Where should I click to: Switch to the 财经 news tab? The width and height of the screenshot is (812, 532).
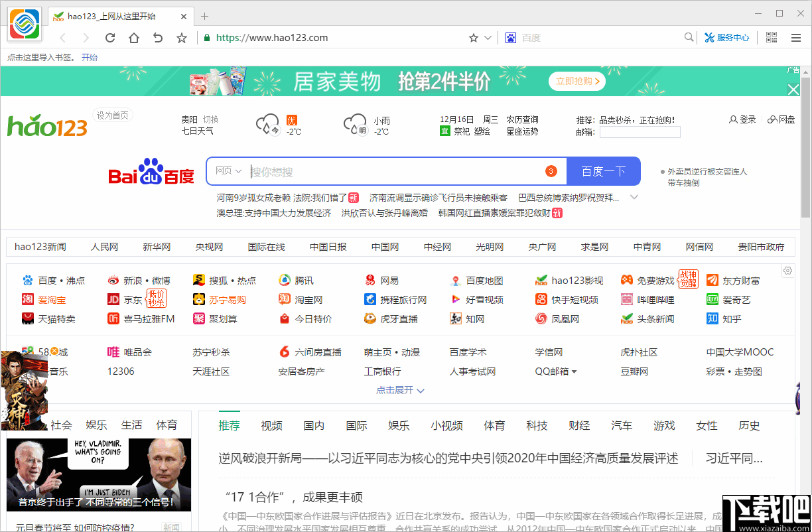click(x=579, y=425)
